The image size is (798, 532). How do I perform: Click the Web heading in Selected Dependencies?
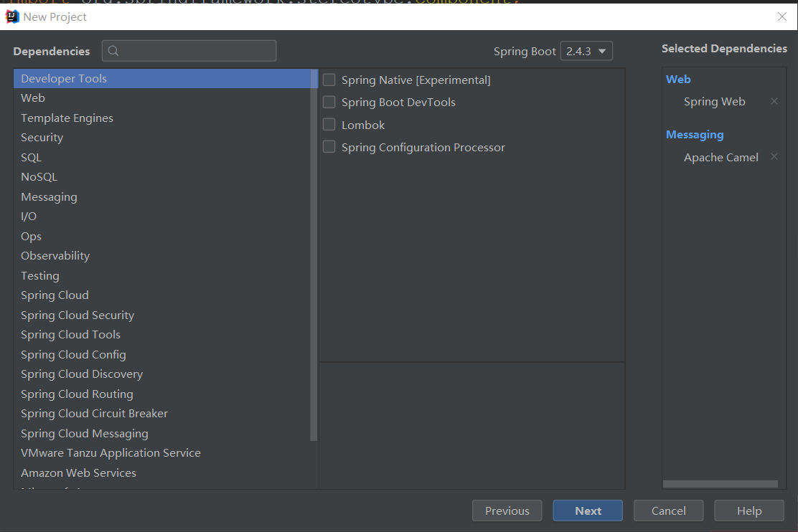tap(678, 80)
